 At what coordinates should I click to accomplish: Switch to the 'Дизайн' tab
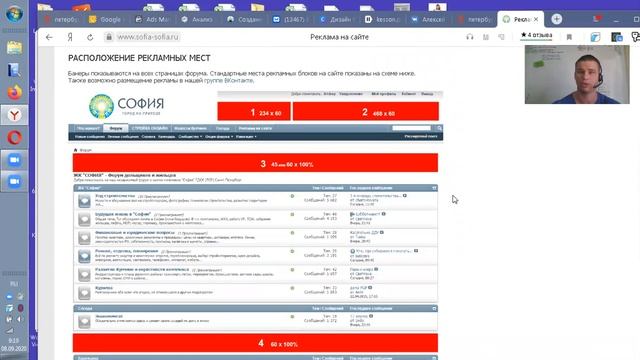pyautogui.click(x=336, y=19)
